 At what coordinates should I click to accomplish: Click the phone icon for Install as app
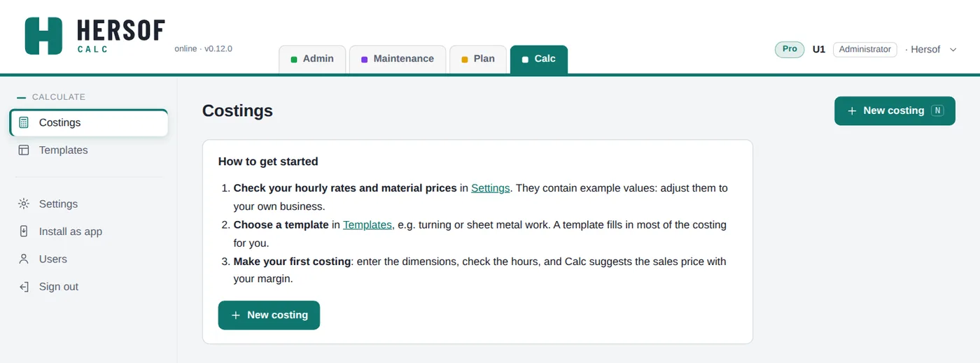24,232
